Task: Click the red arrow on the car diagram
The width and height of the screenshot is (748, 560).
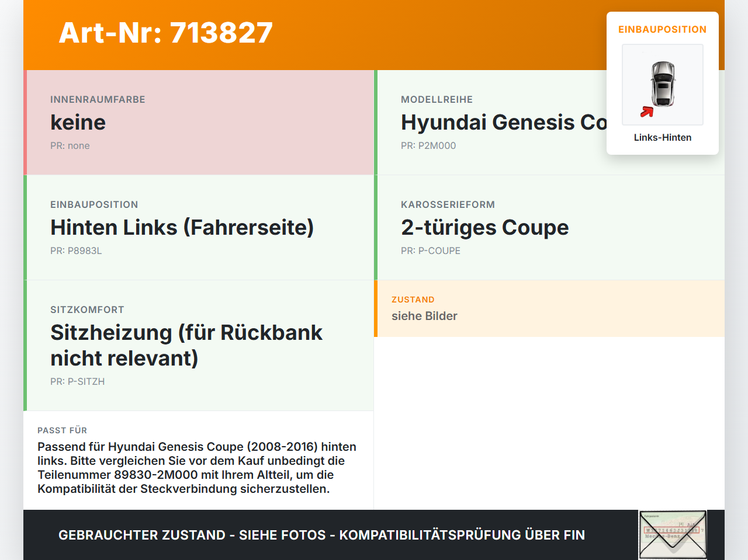Action: [x=646, y=112]
